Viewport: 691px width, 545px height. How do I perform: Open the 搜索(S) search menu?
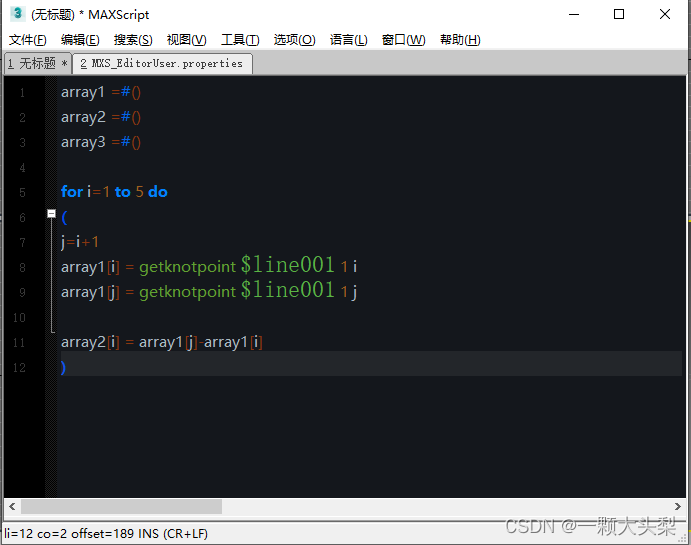[x=133, y=40]
